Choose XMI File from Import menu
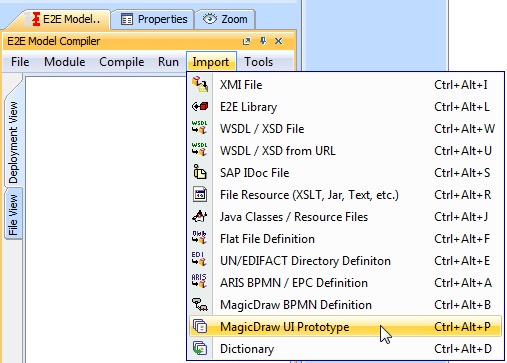The width and height of the screenshot is (507, 363). (x=345, y=85)
